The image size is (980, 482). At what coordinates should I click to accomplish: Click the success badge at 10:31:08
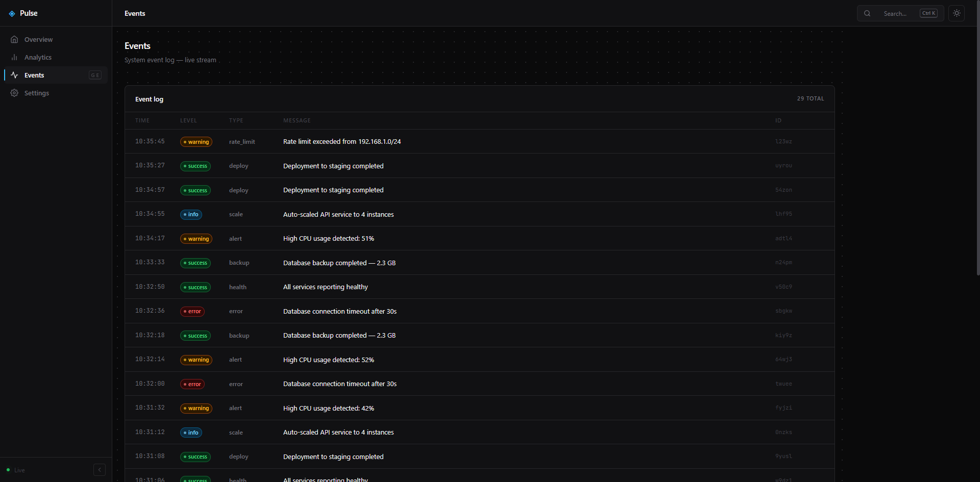coord(195,456)
